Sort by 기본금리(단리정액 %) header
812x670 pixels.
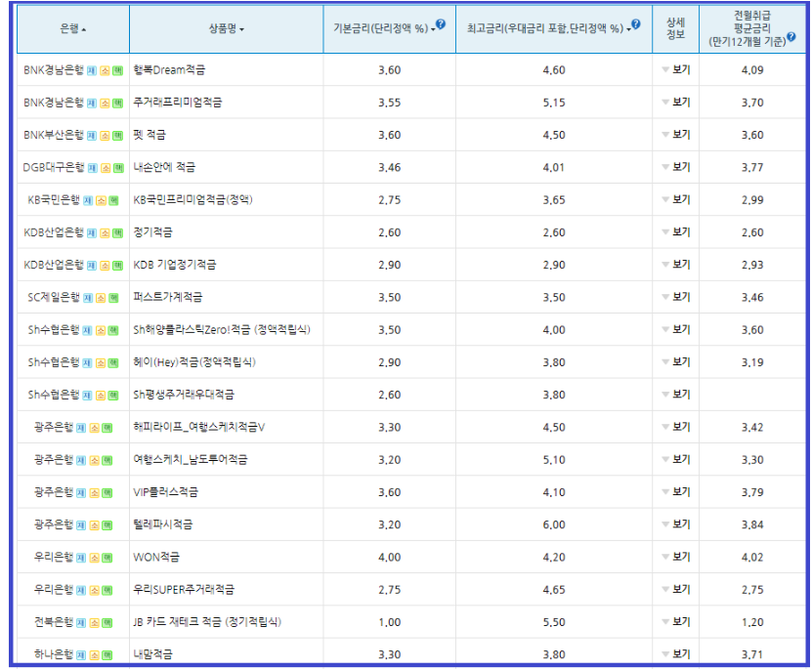click(x=384, y=29)
